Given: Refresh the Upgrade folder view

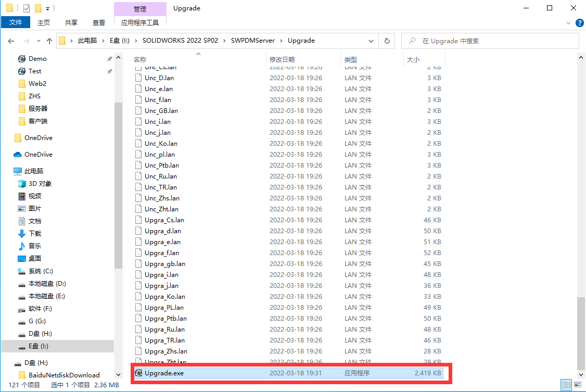Looking at the screenshot, I should point(387,41).
